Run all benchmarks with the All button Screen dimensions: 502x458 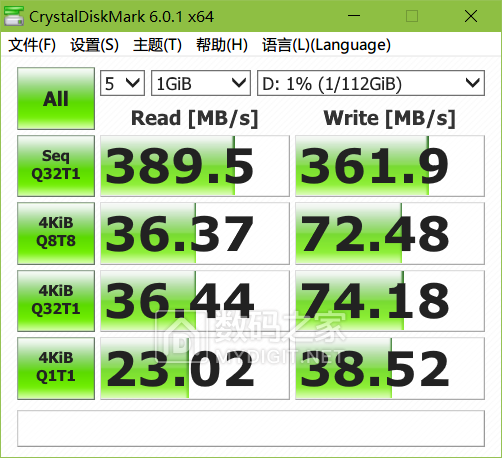click(56, 99)
